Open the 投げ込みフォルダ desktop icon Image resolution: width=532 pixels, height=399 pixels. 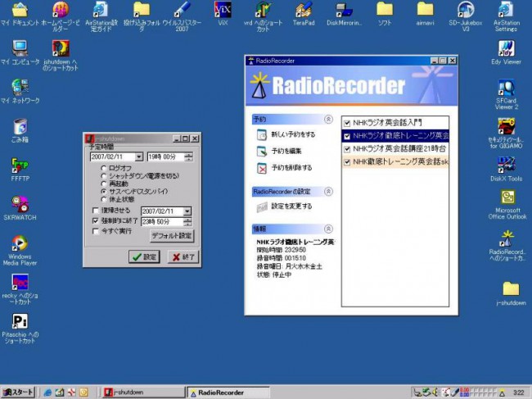tap(142, 10)
